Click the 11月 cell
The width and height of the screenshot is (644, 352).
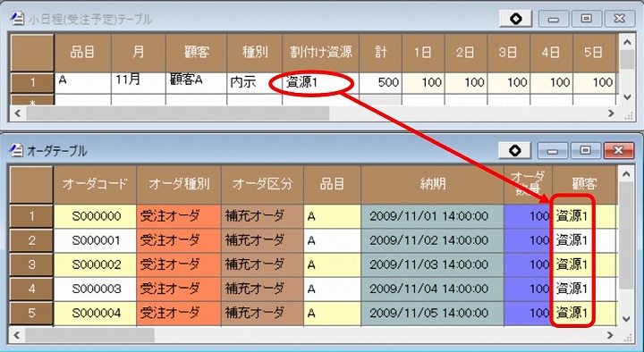click(139, 83)
